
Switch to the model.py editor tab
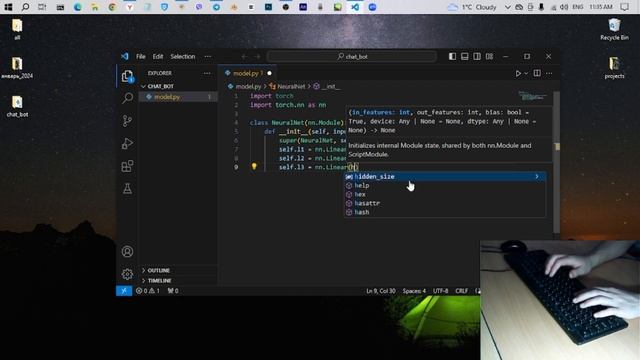[247, 73]
